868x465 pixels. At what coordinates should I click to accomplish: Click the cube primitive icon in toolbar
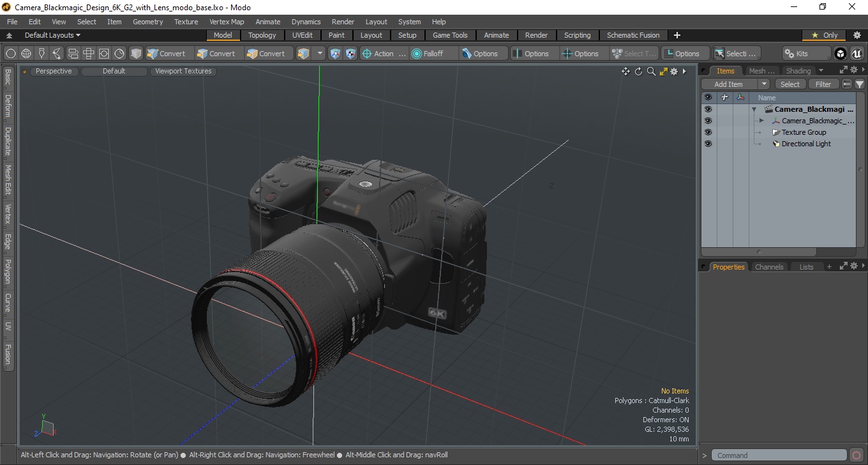coord(136,54)
